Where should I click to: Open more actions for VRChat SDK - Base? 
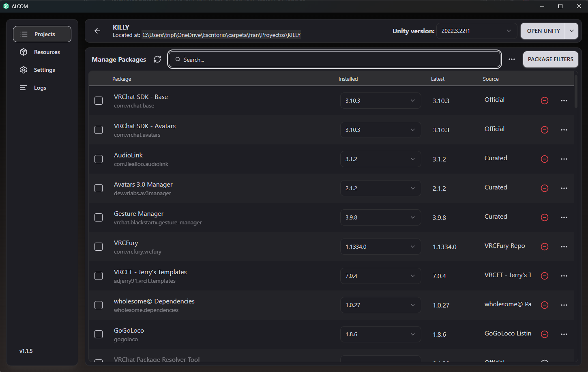564,101
